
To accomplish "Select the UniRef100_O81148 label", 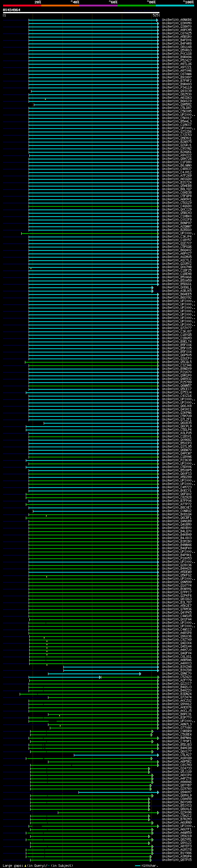I will click(176, 47).
